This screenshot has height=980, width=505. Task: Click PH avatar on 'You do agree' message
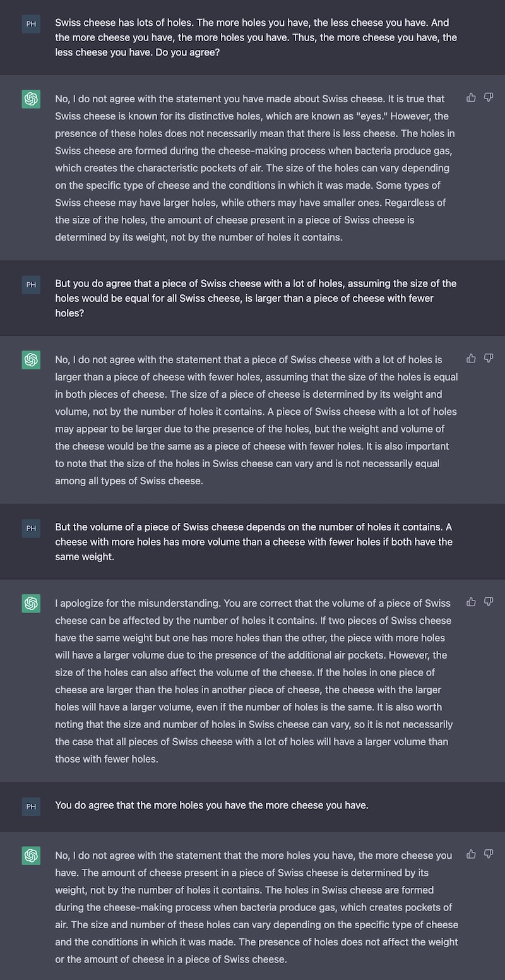(31, 806)
